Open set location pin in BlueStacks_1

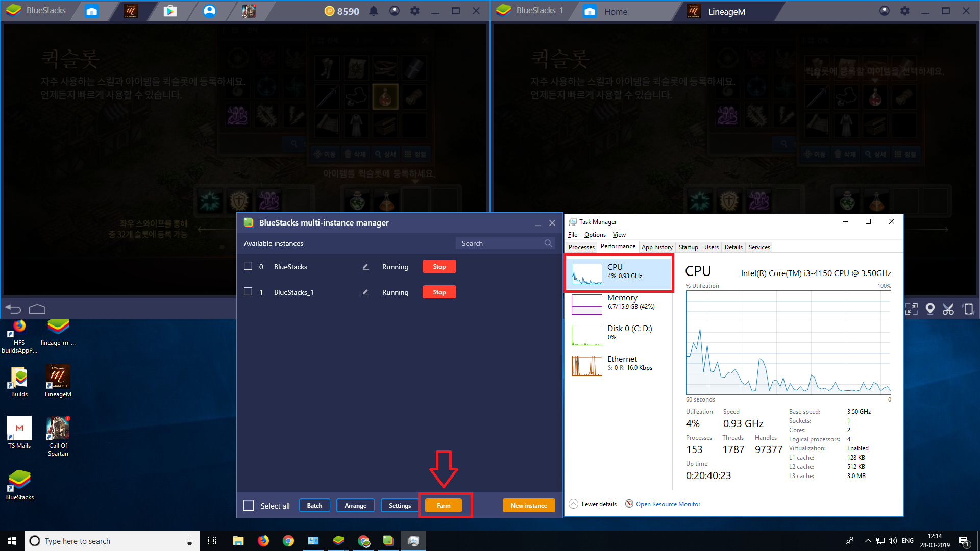930,309
